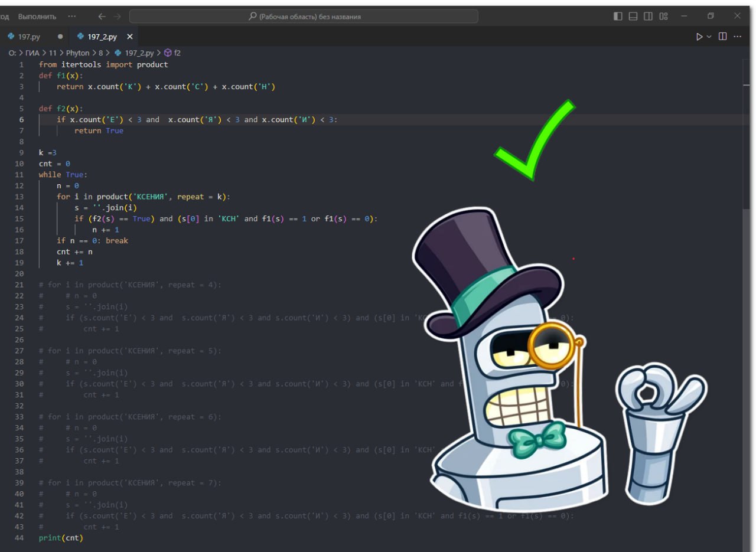The width and height of the screenshot is (756, 552).
Task: Click the return statement on line 3
Action: (x=166, y=87)
